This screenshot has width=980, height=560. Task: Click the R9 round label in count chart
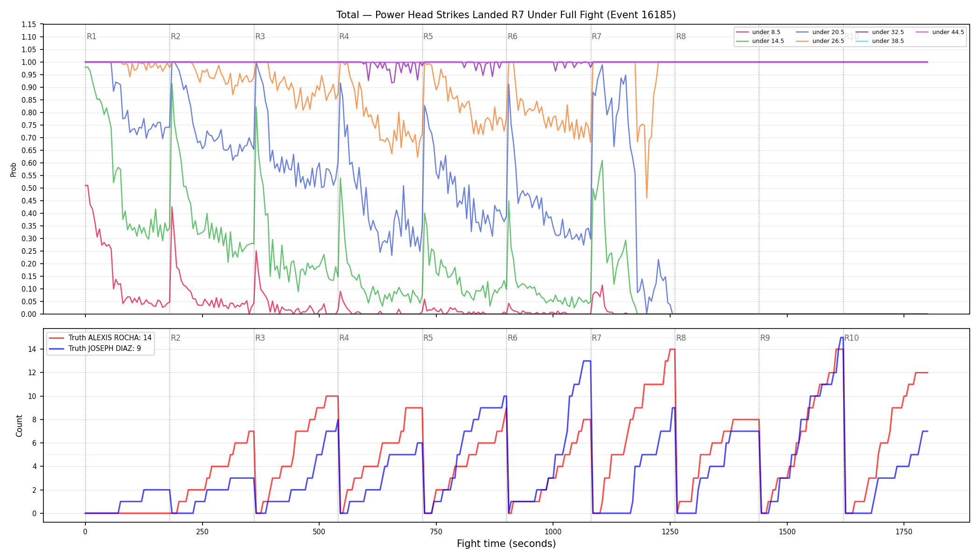pyautogui.click(x=765, y=338)
